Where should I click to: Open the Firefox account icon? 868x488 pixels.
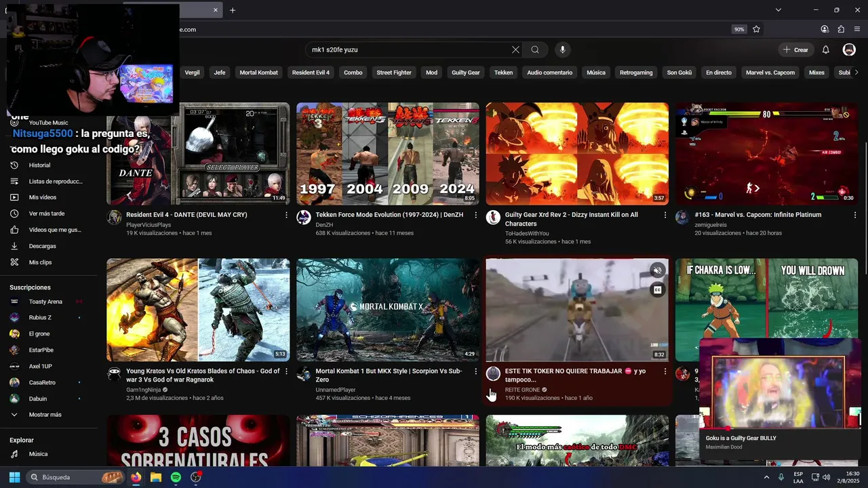click(x=825, y=29)
